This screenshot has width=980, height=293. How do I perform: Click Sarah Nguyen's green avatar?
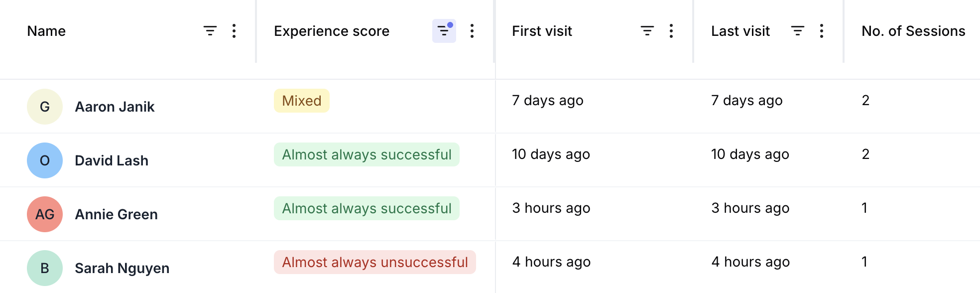pos(44,268)
